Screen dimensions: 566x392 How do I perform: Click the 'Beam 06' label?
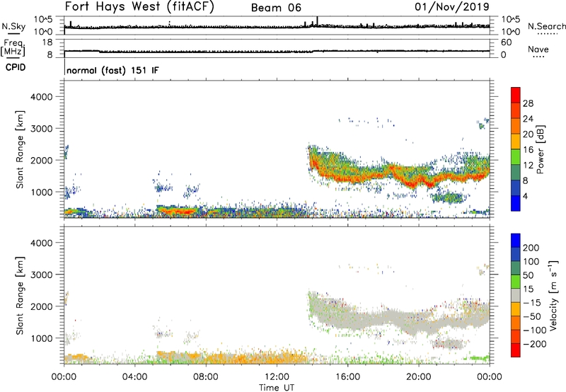point(276,8)
